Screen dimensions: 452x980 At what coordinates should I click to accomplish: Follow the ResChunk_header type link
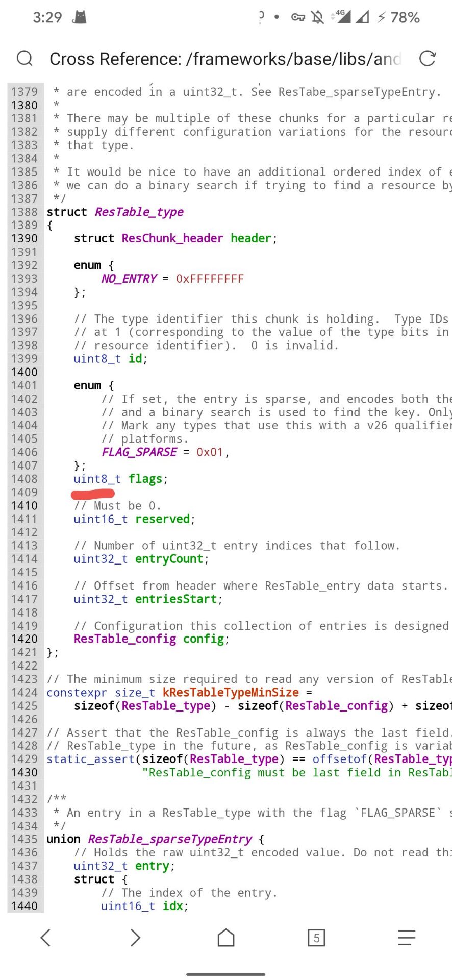pos(172,238)
